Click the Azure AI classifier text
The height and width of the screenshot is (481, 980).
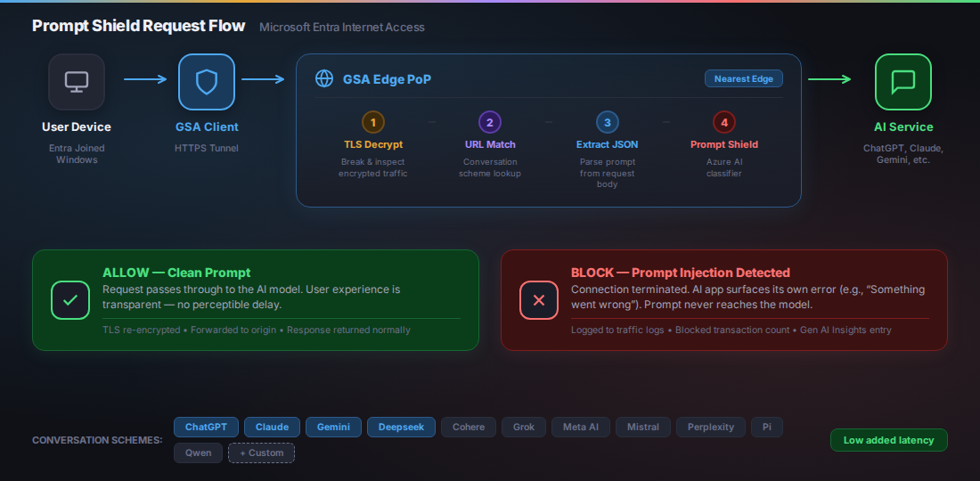[x=723, y=167]
